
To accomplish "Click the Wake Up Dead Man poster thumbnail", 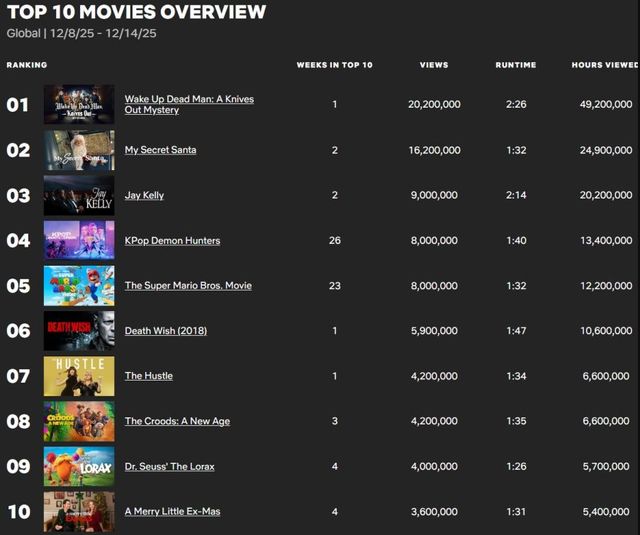I will point(79,104).
